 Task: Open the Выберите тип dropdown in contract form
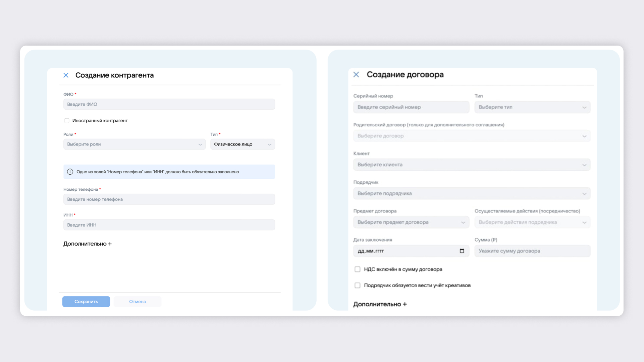(x=532, y=107)
